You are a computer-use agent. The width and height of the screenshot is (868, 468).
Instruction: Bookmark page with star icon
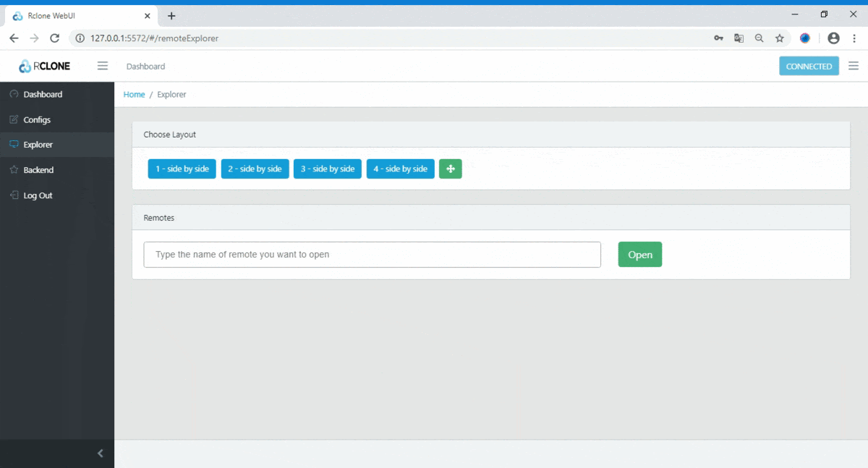(x=779, y=38)
